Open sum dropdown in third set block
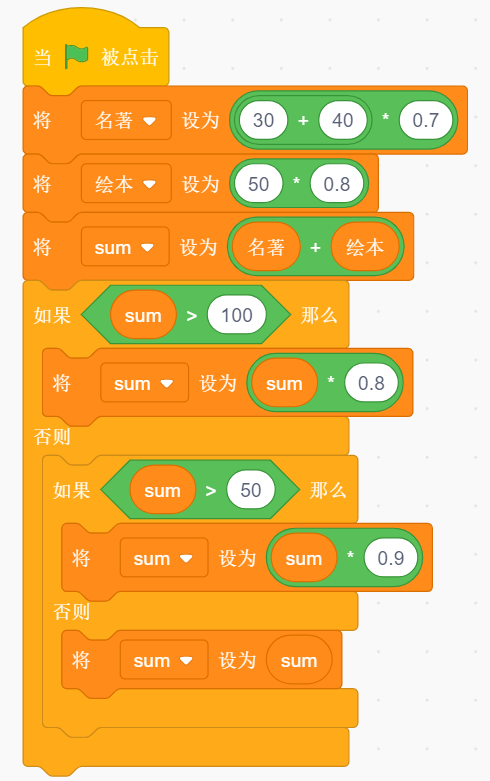 [x=125, y=247]
